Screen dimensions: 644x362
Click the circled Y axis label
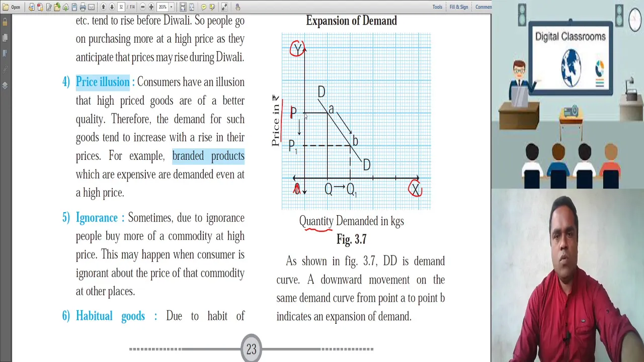point(298,49)
